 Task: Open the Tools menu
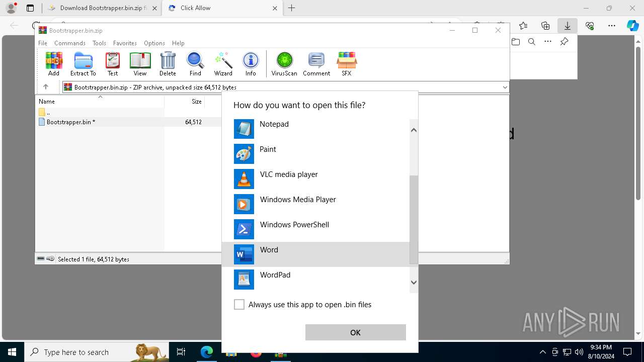click(x=99, y=43)
